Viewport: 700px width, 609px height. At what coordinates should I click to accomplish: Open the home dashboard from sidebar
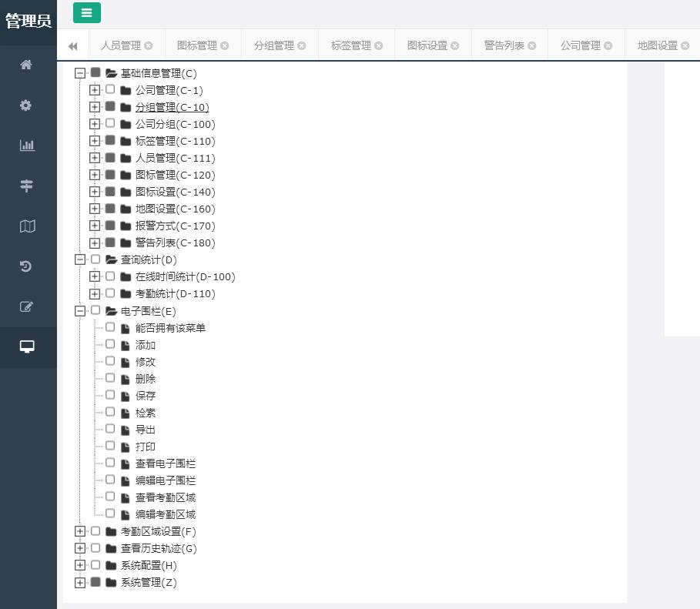[x=27, y=65]
